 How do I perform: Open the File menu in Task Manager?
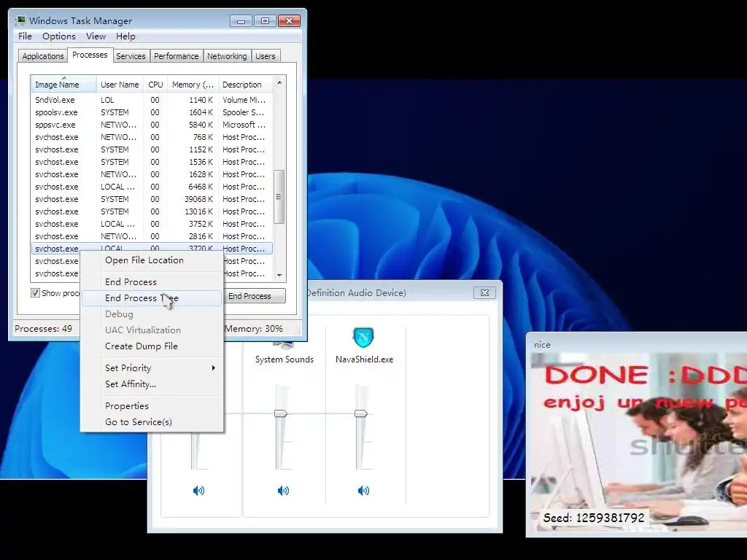pos(25,36)
